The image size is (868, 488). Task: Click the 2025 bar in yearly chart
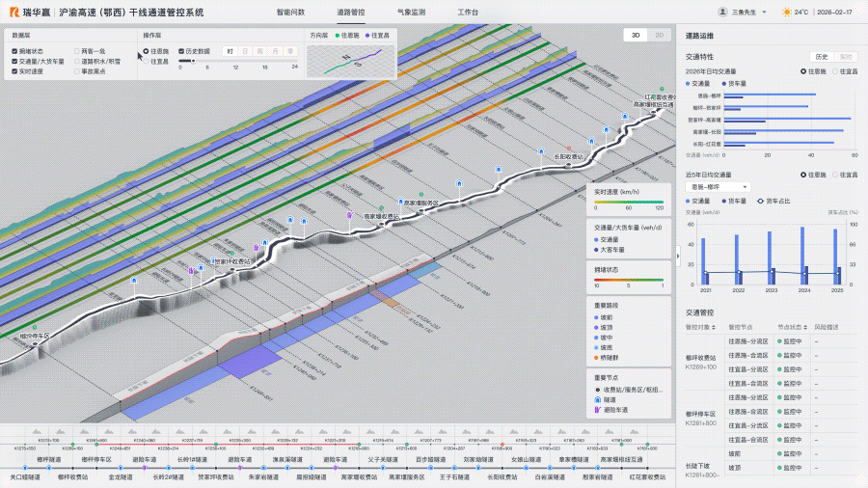click(835, 257)
